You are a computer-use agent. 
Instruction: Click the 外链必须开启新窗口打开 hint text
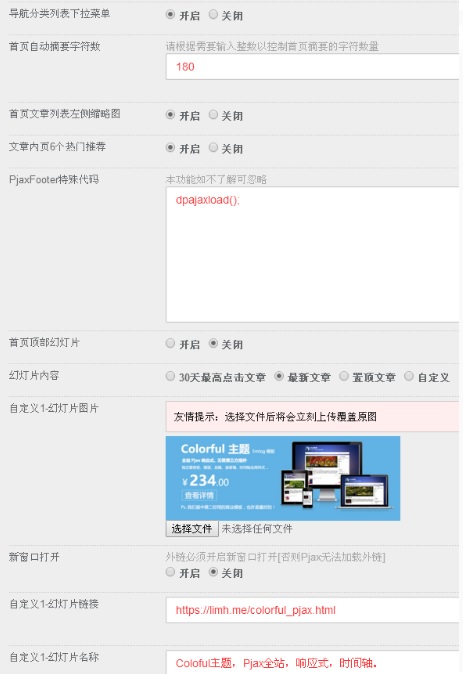pos(276,557)
